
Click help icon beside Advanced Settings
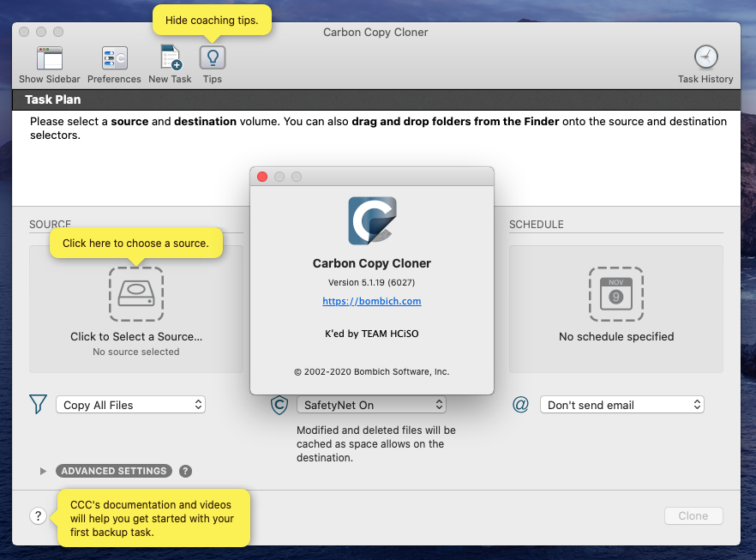click(x=186, y=471)
